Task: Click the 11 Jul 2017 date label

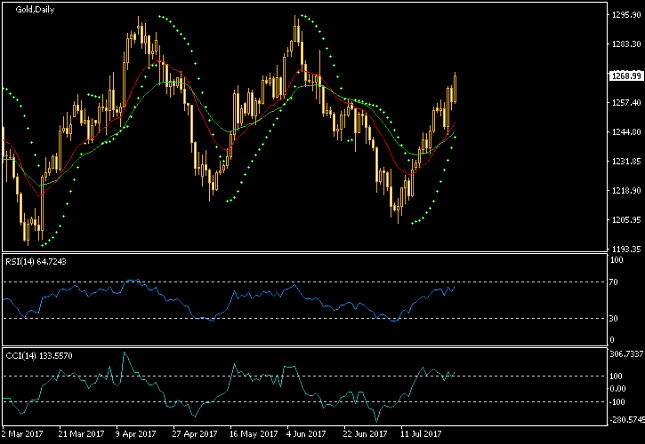Action: (421, 434)
